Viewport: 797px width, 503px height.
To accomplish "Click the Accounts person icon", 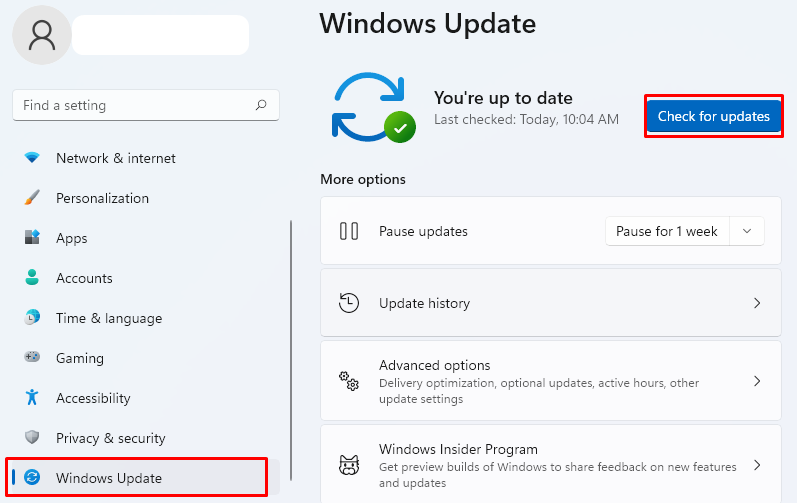I will coord(32,278).
